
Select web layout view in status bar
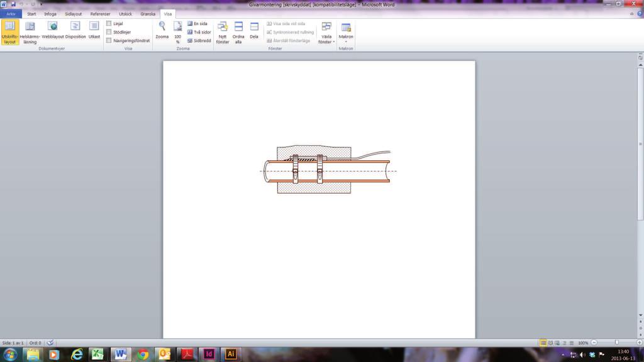click(x=557, y=343)
